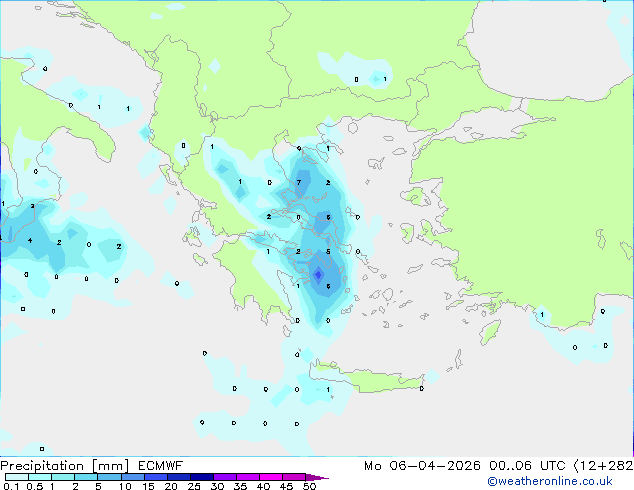Image resolution: width=634 pixels, height=490 pixels.
Task: Select the 45–50 mm legend swatch
Action: click(x=294, y=477)
